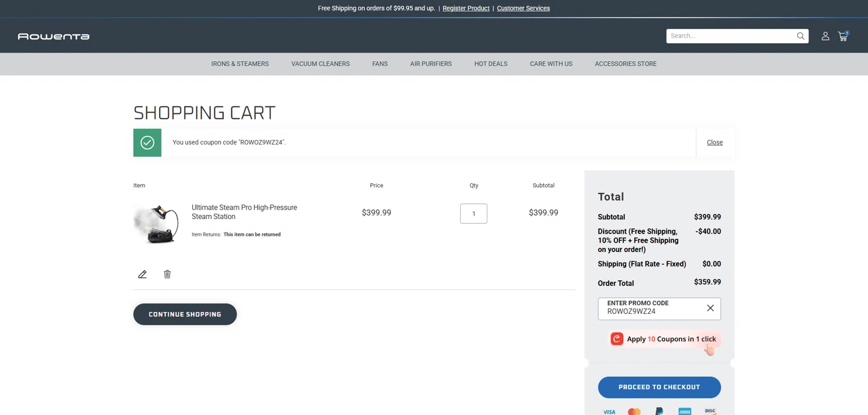Screen dimensions: 868x415
Task: Click the steam station product thumbnail
Action: tap(156, 223)
